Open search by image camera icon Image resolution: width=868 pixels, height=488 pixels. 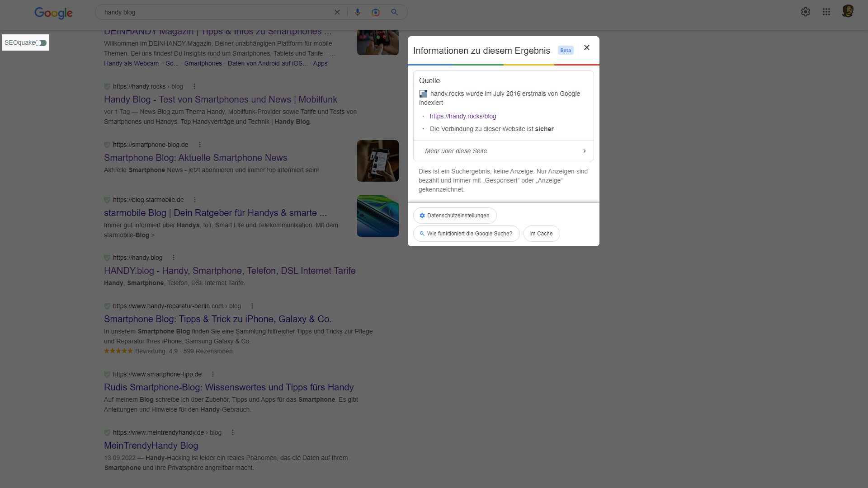pyautogui.click(x=376, y=12)
